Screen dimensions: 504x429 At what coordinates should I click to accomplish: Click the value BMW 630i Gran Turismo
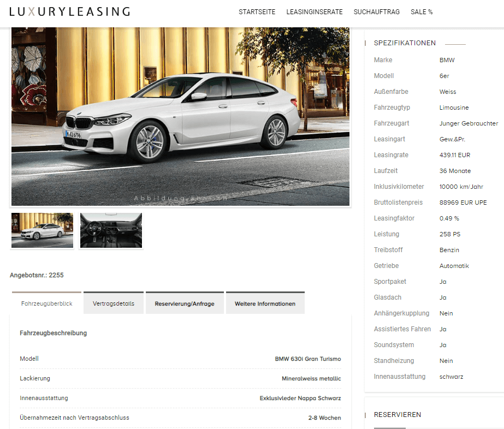tap(308, 359)
